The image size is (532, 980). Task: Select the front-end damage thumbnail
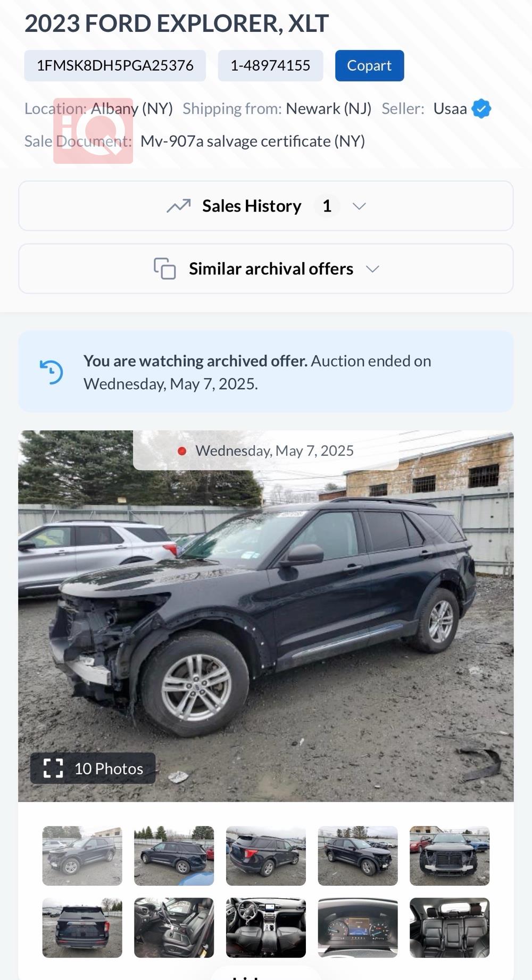(450, 856)
